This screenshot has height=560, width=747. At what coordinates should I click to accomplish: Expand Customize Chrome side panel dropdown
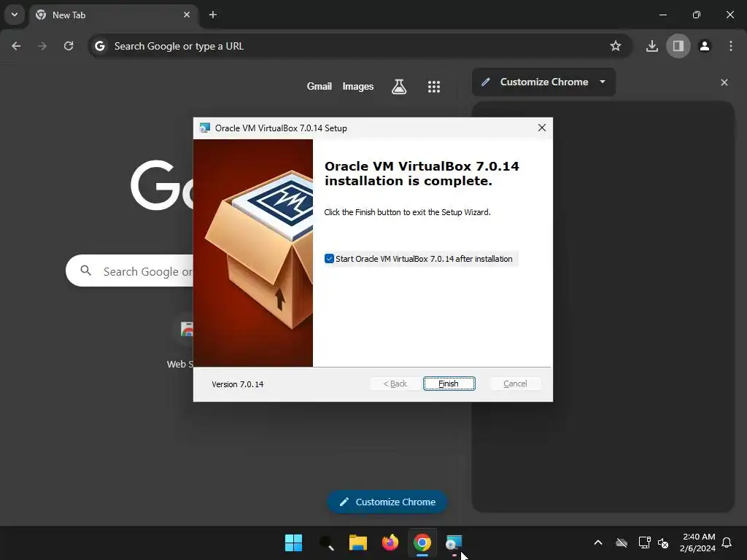pyautogui.click(x=602, y=82)
